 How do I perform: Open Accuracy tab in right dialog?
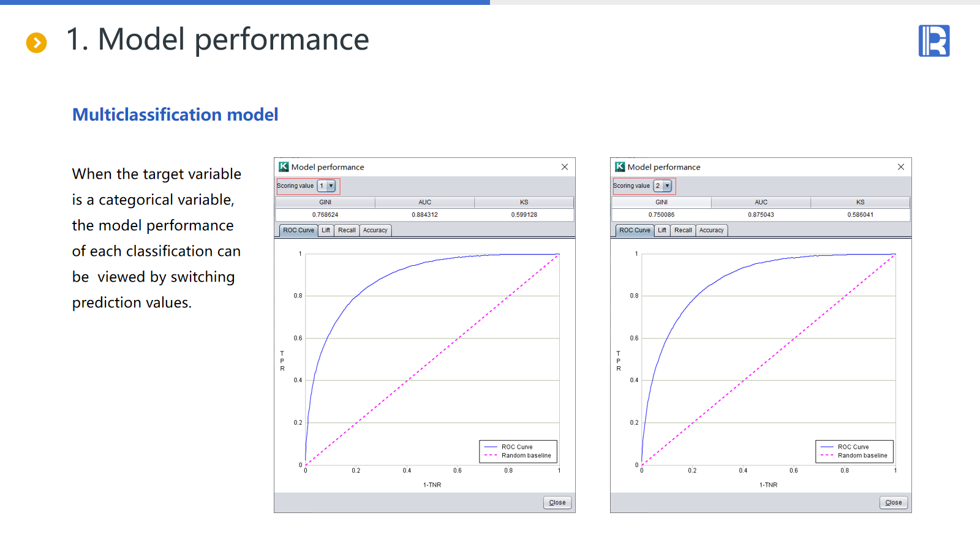point(711,230)
